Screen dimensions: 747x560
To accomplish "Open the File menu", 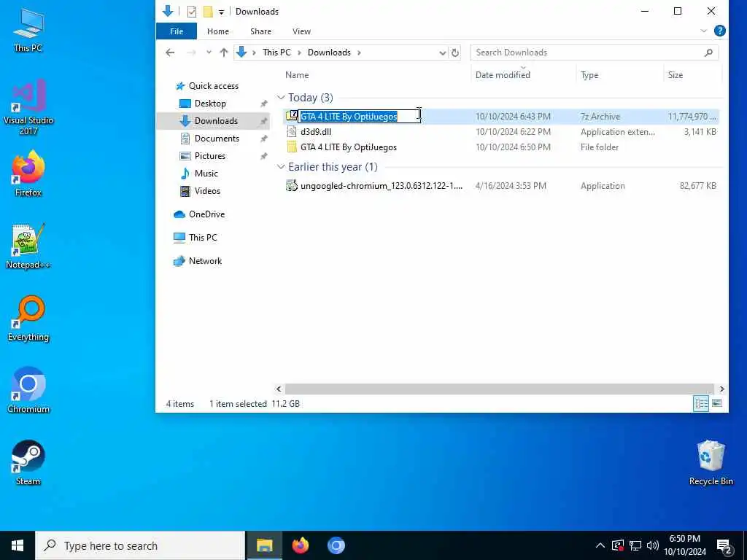I will point(177,31).
